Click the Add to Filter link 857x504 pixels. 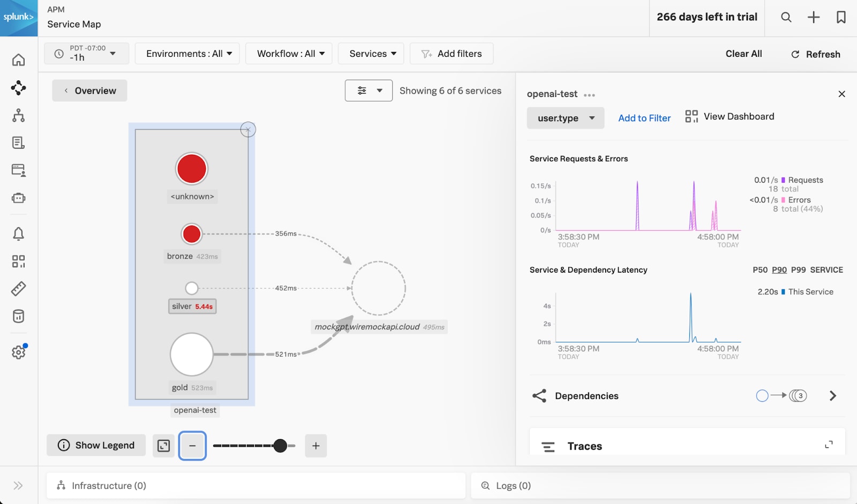click(644, 118)
